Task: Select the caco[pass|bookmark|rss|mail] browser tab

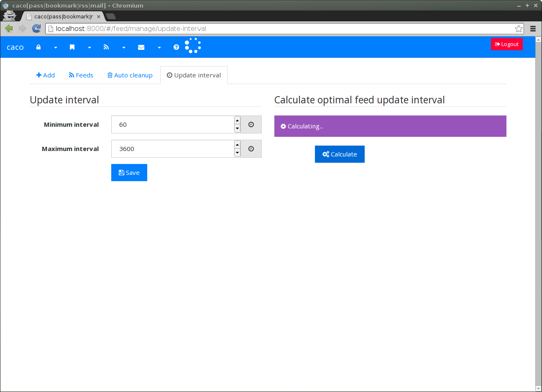Action: [x=63, y=17]
